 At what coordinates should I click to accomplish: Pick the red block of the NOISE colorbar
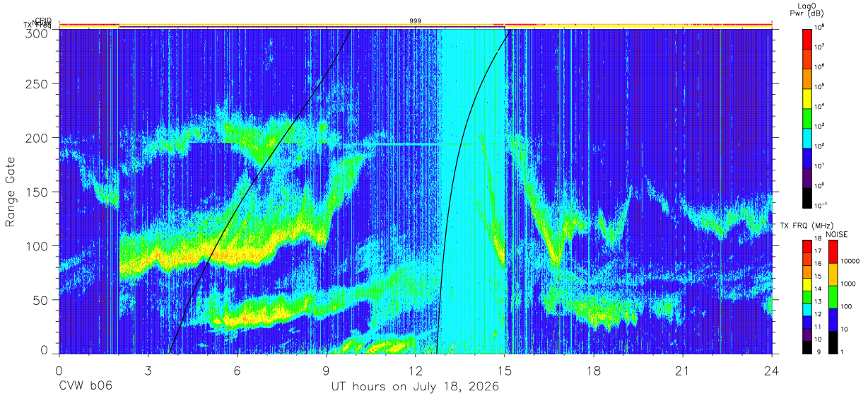[833, 252]
